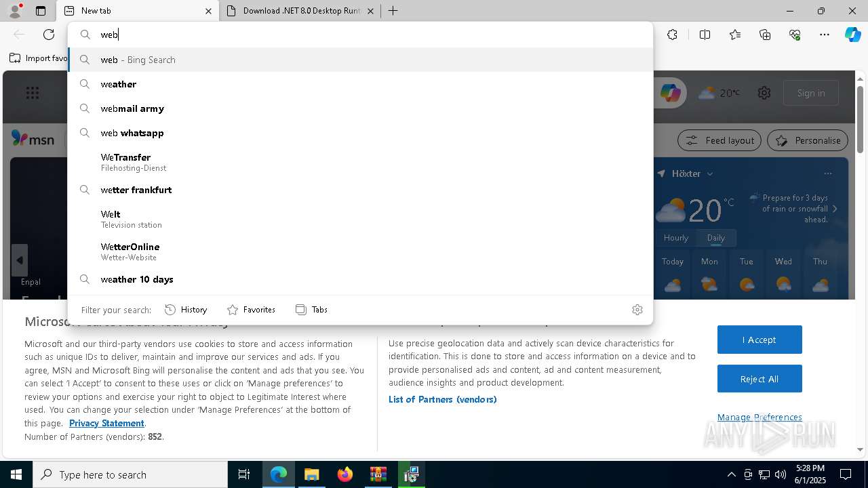Close the Download .NET 8.0 tab

point(370,11)
